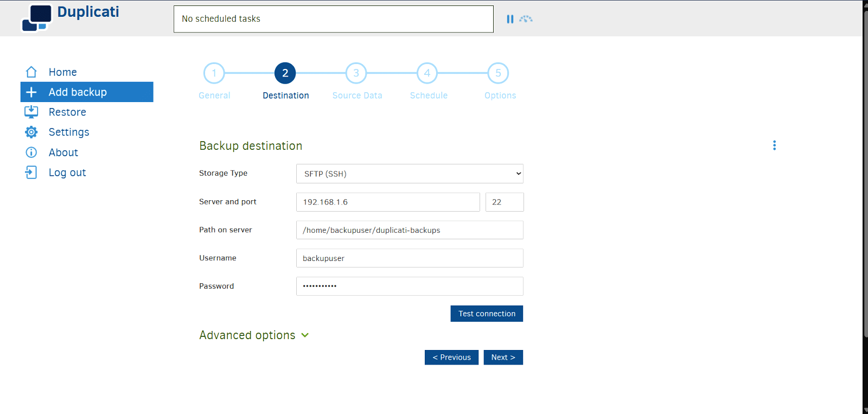Select step 4 Schedule
This screenshot has width=868, height=414.
[427, 73]
